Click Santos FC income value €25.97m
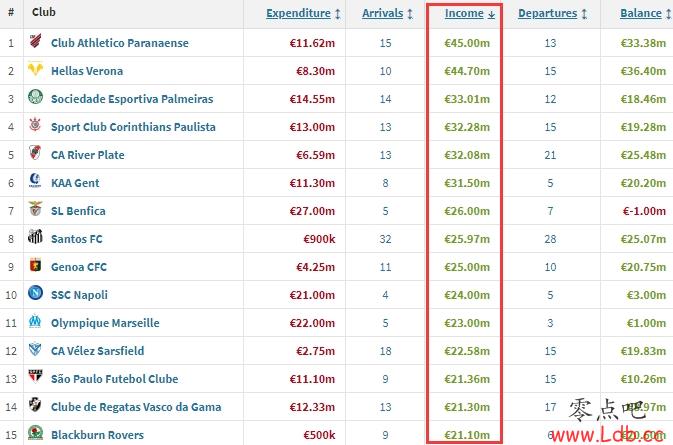This screenshot has height=445, width=673. click(467, 239)
